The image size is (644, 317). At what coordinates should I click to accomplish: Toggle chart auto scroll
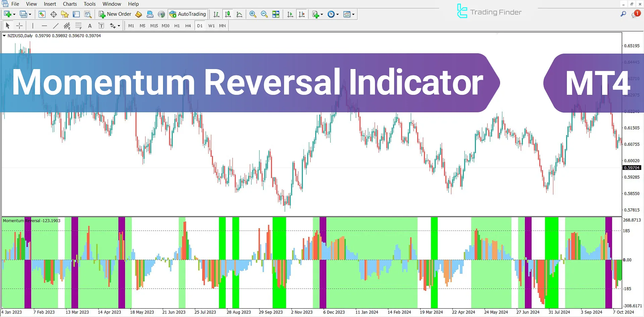tap(290, 14)
